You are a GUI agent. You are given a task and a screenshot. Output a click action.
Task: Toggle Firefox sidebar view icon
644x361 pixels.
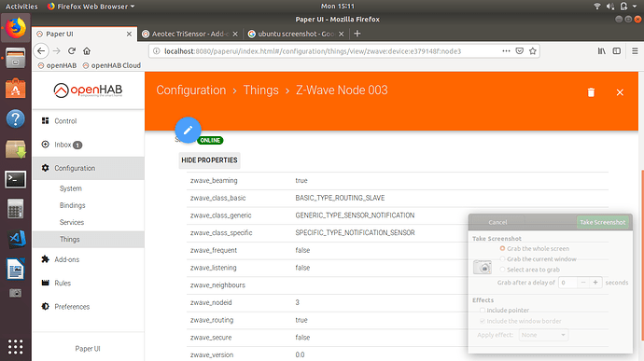coord(617,51)
